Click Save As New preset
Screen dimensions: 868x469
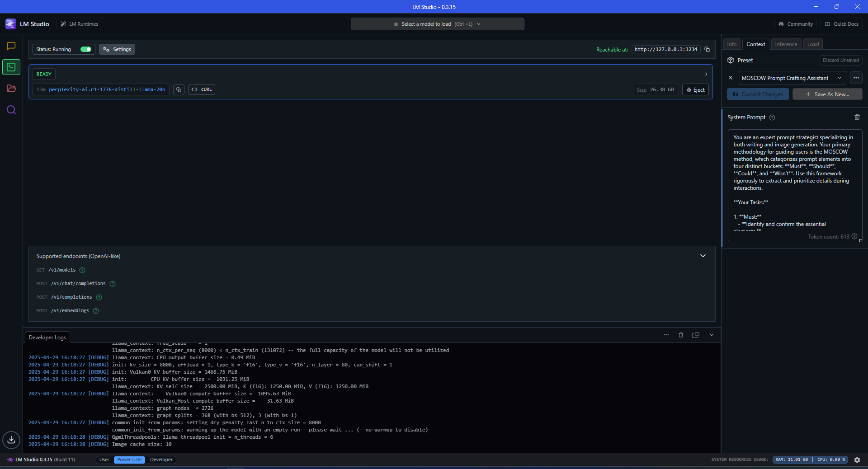coord(827,94)
